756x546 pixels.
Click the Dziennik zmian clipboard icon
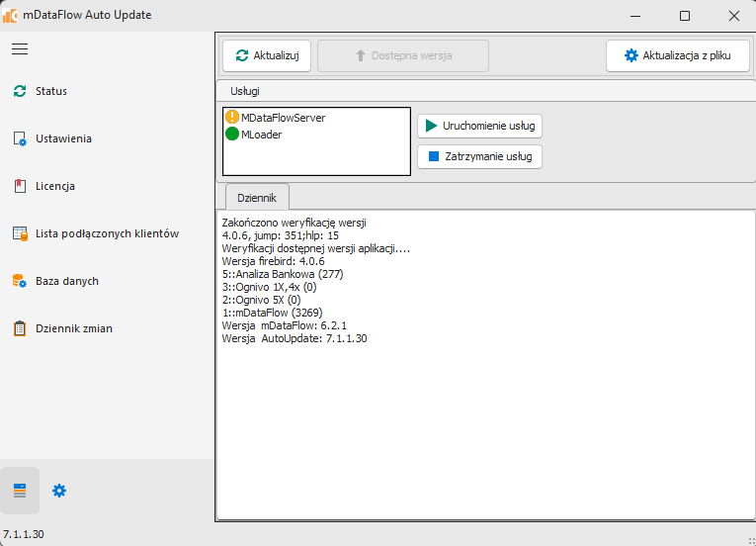(x=20, y=328)
